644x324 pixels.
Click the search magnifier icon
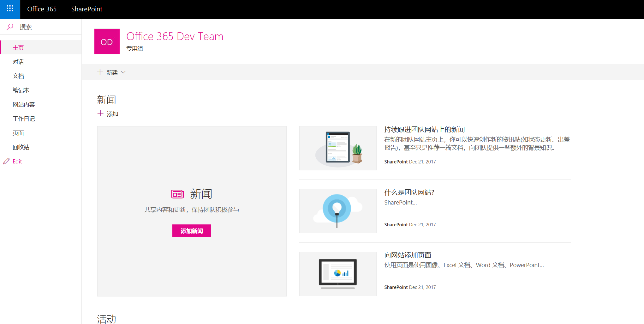click(x=10, y=27)
